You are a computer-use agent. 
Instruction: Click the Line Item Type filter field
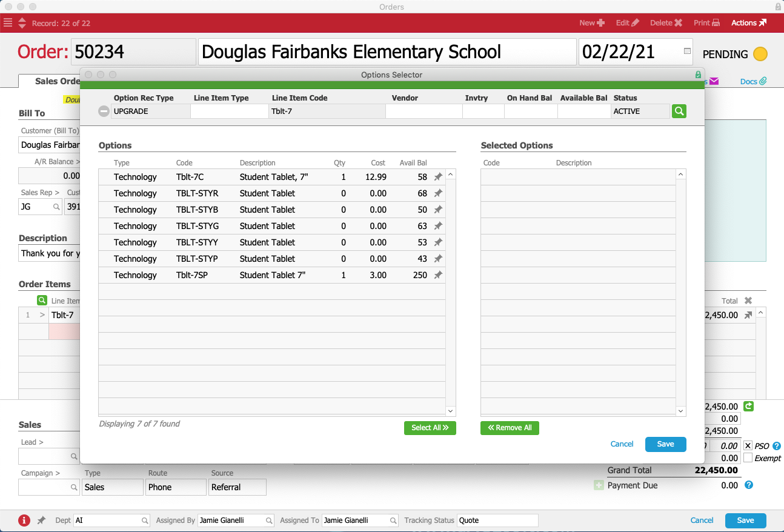pyautogui.click(x=230, y=111)
